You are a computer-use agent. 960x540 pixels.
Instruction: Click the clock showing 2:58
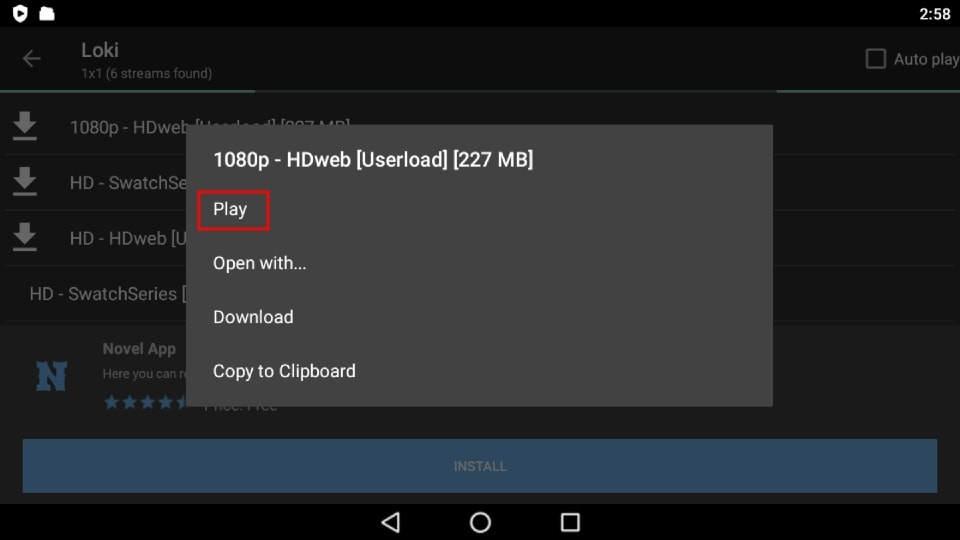[x=934, y=13]
